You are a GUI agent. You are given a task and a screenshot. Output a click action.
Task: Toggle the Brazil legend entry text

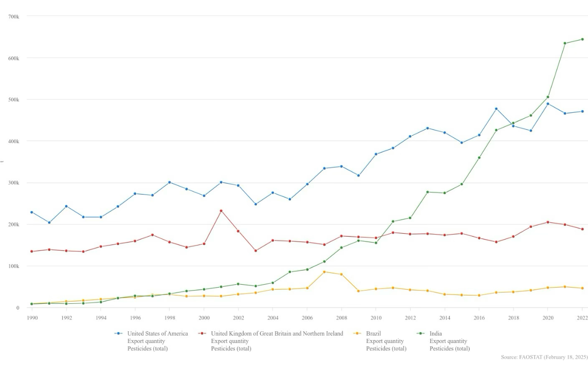coord(373,334)
